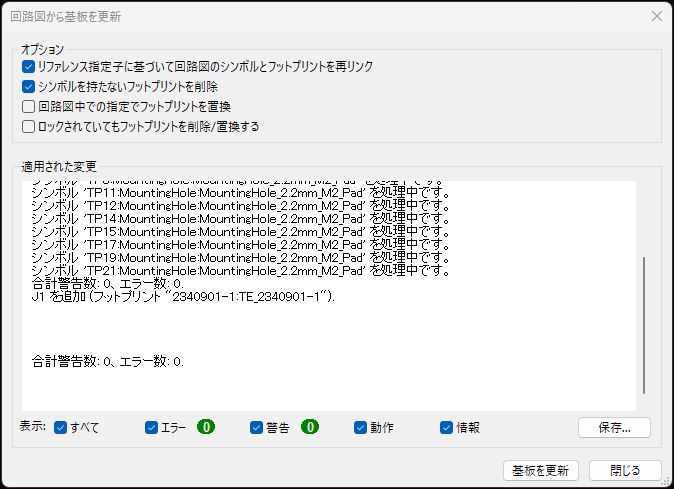
Task: Toggle the リファレンス指定子 re-link checkbox
Action: pyautogui.click(x=28, y=66)
